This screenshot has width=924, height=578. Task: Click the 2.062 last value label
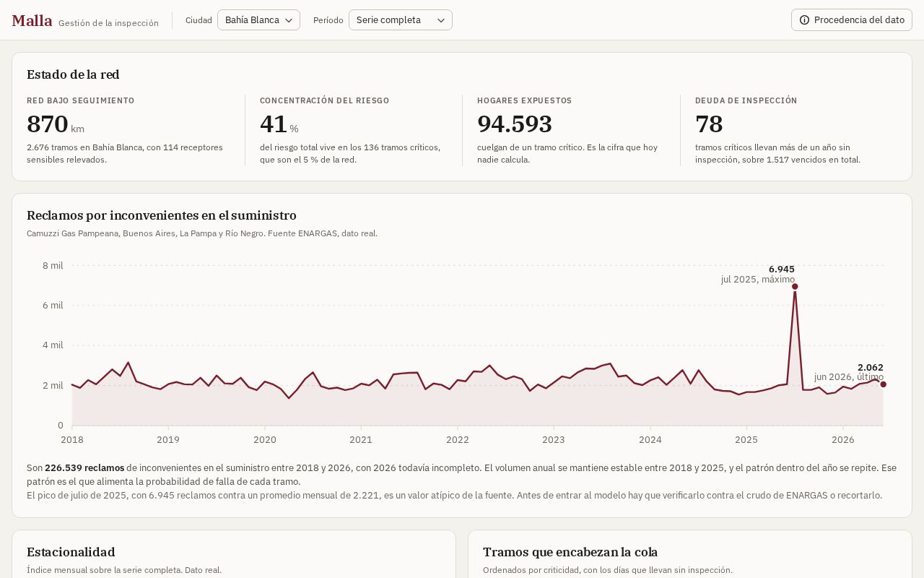(870, 367)
